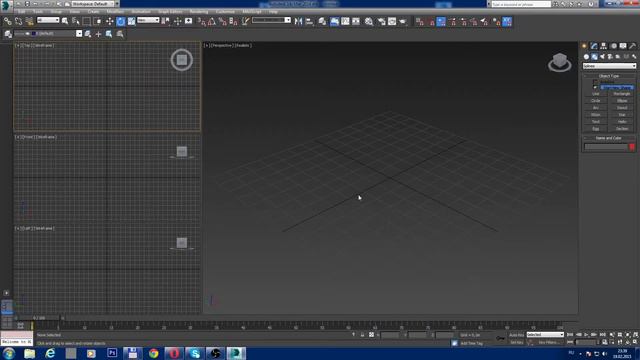Collapse the Object Type rollout
The image size is (640, 360).
609,76
